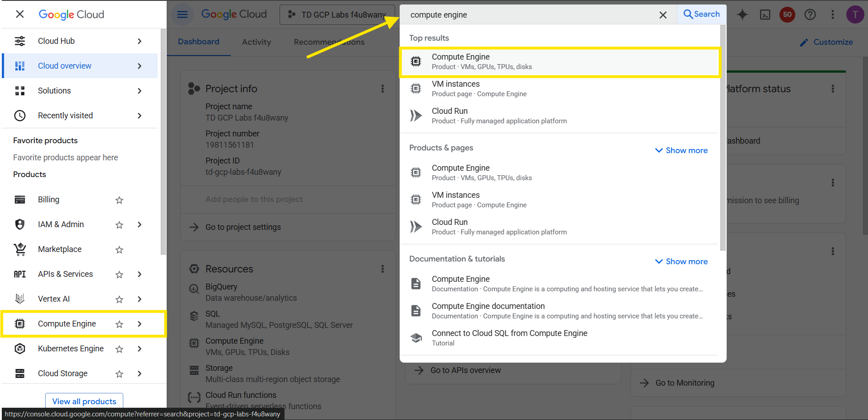Click the View all products button
This screenshot has width=868, height=420.
[x=84, y=401]
